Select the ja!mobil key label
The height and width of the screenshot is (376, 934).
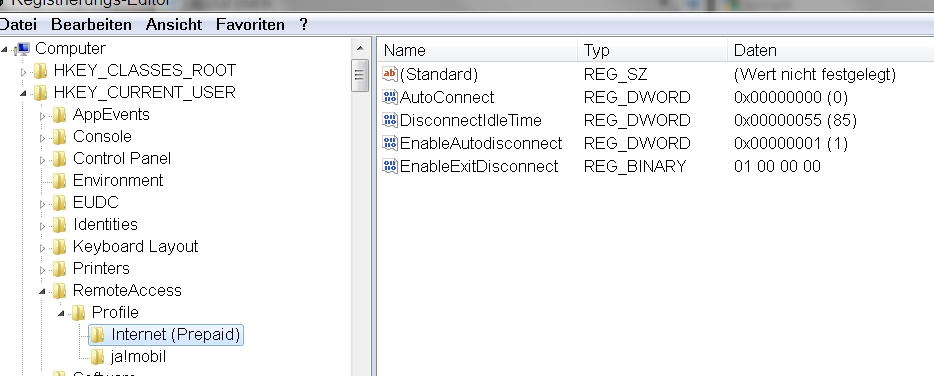coord(138,357)
